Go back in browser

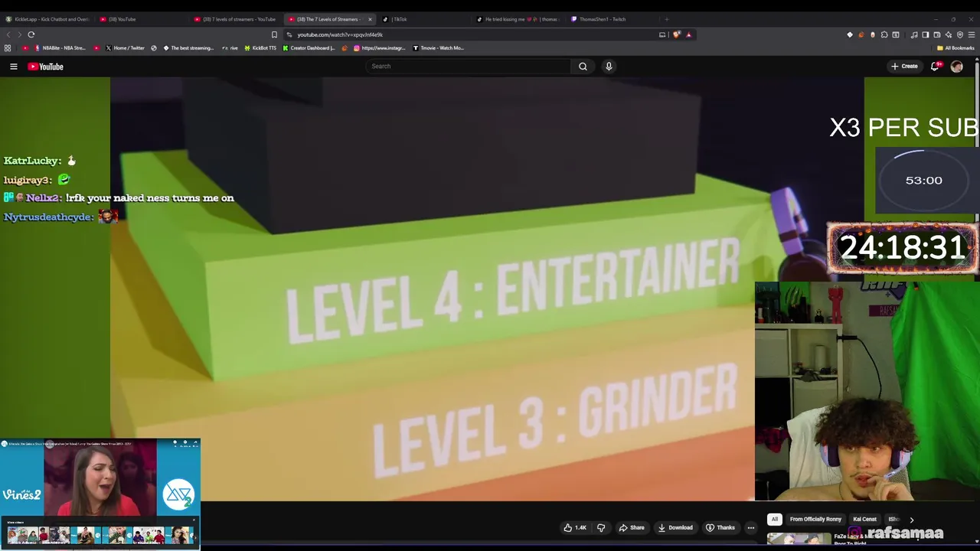[8, 34]
